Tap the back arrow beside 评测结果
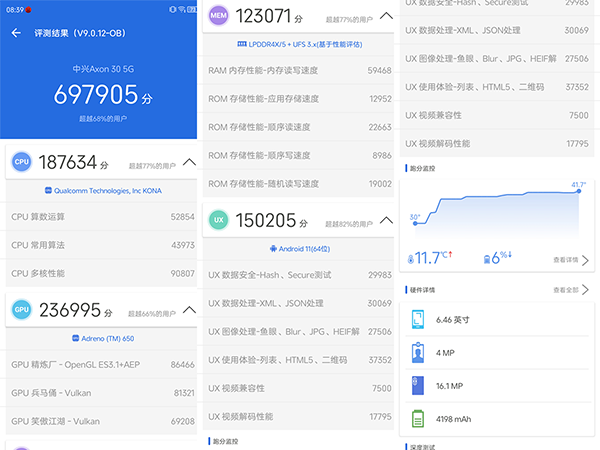 pyautogui.click(x=16, y=33)
